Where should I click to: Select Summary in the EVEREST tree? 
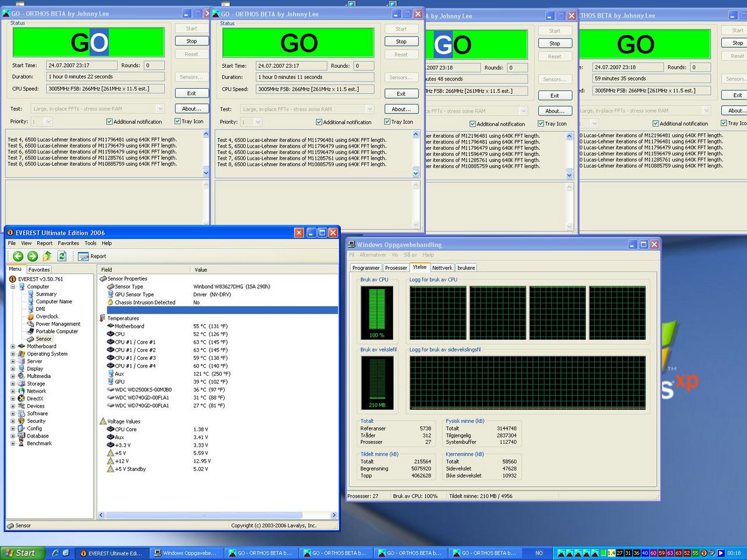tap(46, 294)
